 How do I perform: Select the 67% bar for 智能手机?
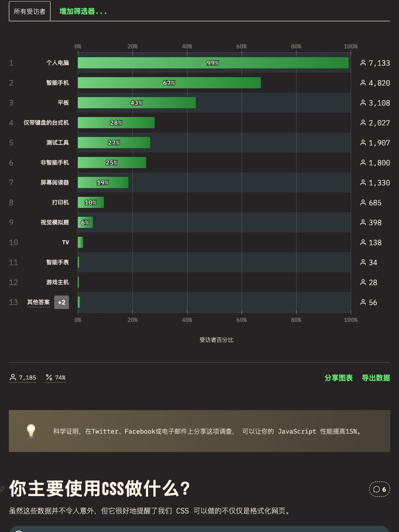pyautogui.click(x=168, y=83)
